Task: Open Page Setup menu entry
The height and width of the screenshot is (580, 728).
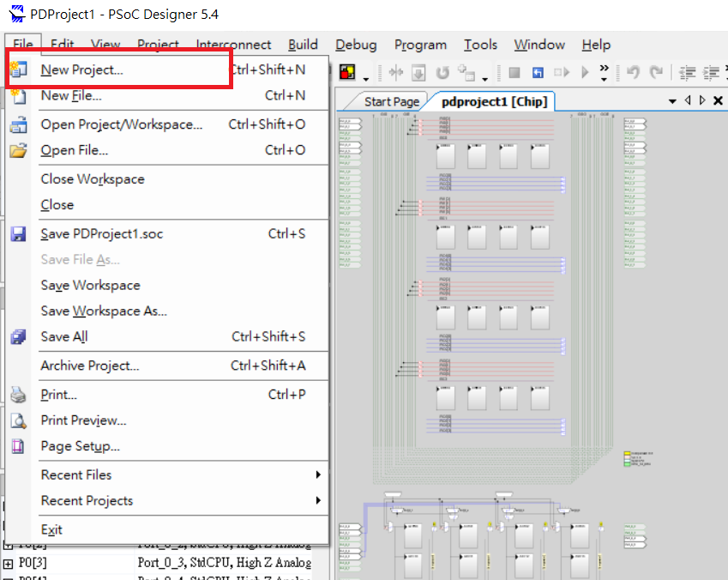Action: tap(167, 446)
